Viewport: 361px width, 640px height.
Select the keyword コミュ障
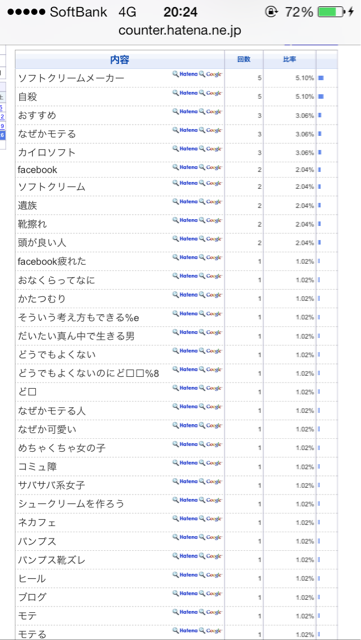click(37, 467)
